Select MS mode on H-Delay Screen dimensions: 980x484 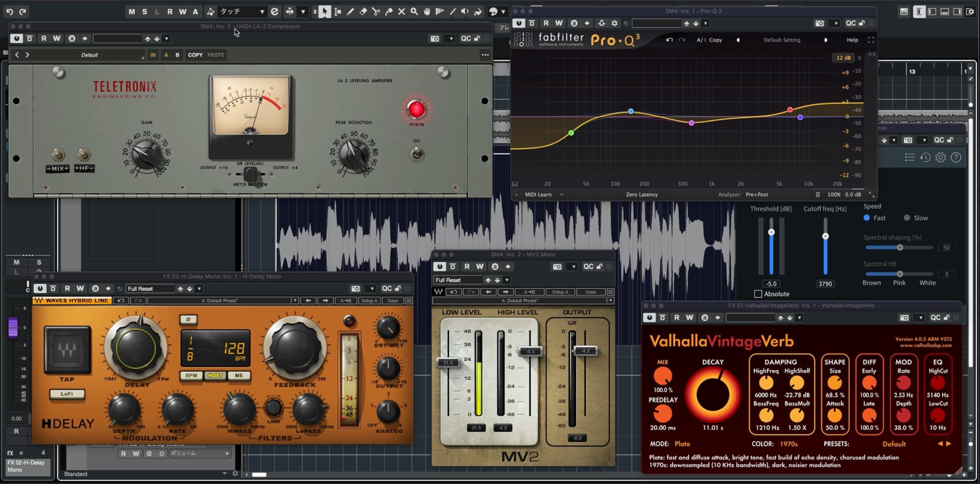(239, 376)
